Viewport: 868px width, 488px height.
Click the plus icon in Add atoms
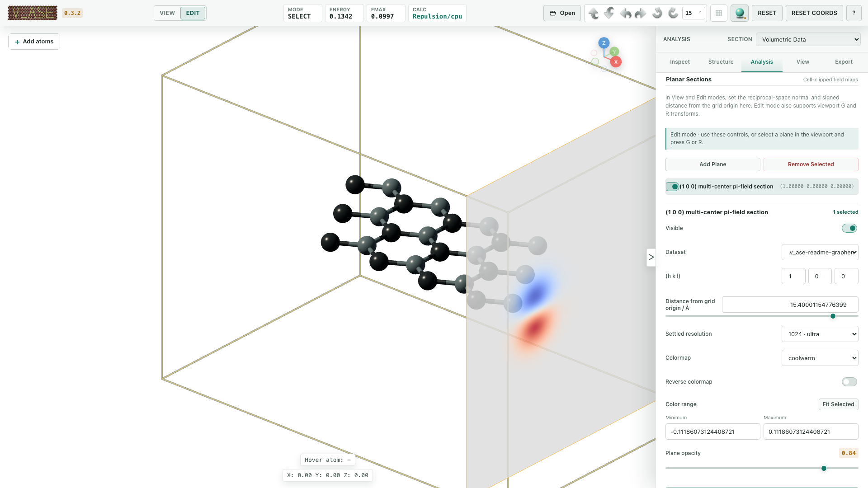[x=17, y=42]
